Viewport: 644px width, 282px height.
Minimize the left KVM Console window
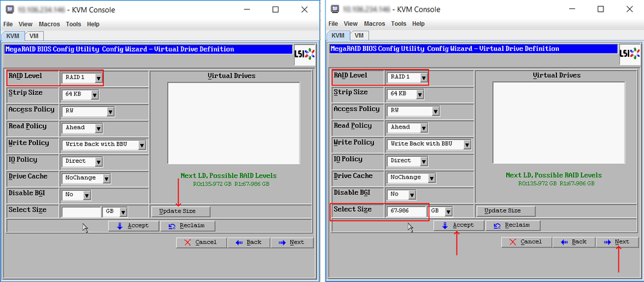coord(248,10)
